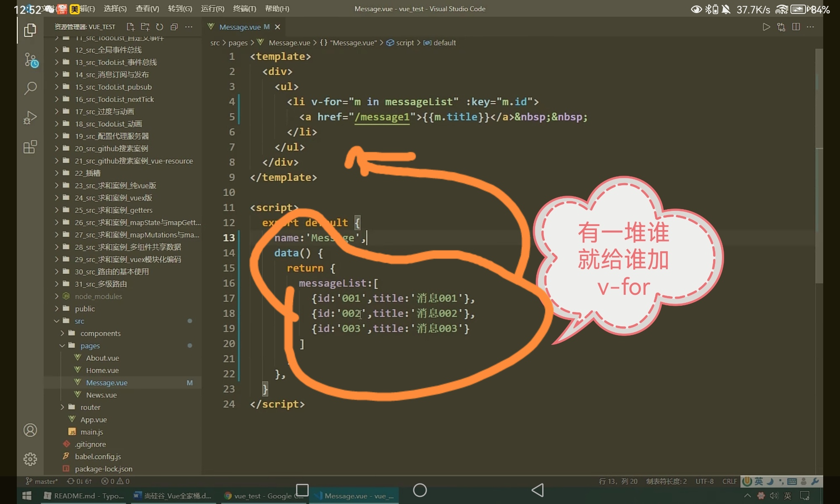Change the CRLF line ending setting
This screenshot has height=504, width=840.
[x=730, y=481]
